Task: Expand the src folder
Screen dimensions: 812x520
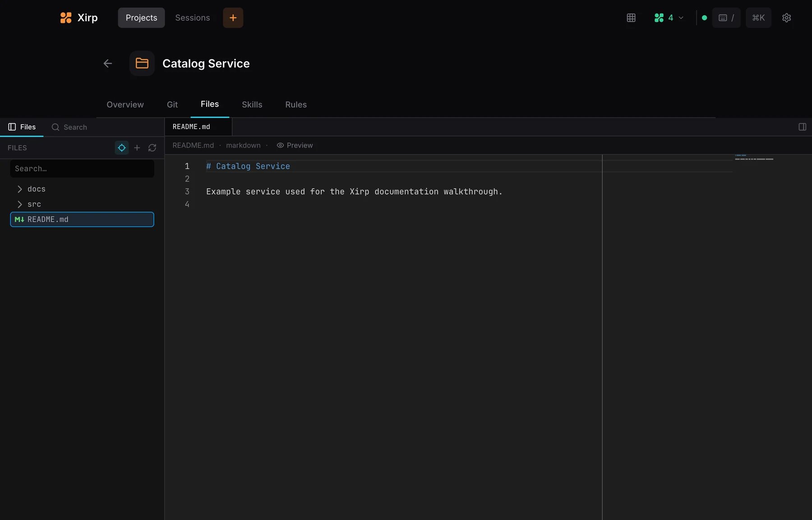Action: pos(82,204)
